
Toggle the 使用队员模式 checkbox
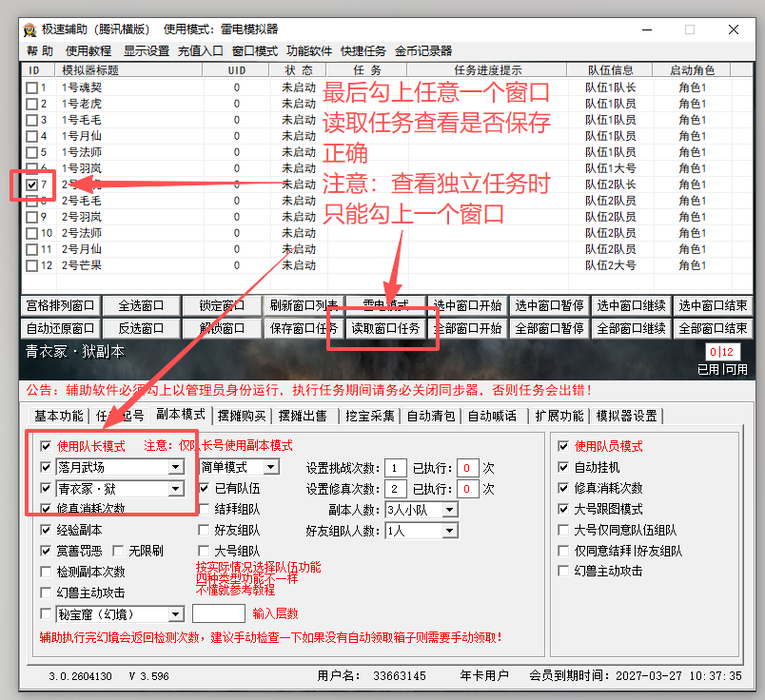pyautogui.click(x=563, y=446)
